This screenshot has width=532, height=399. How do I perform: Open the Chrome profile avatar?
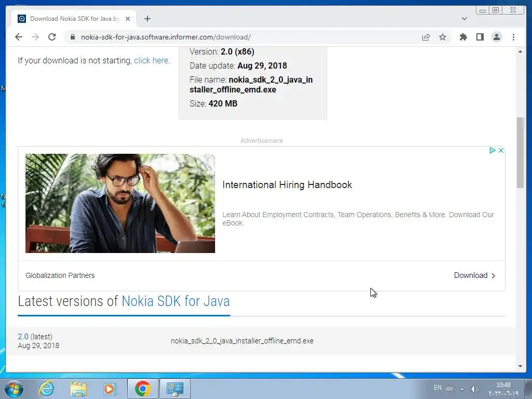(496, 37)
